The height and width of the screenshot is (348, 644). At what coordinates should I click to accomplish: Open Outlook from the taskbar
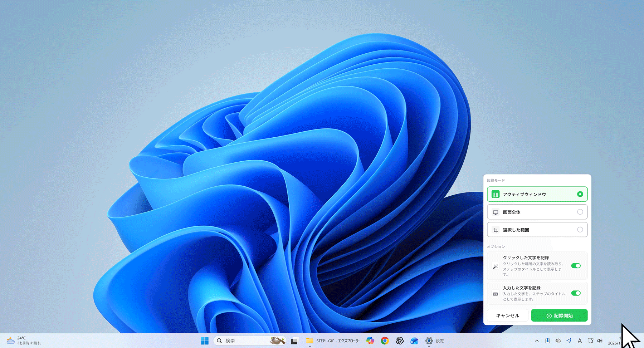pos(414,341)
